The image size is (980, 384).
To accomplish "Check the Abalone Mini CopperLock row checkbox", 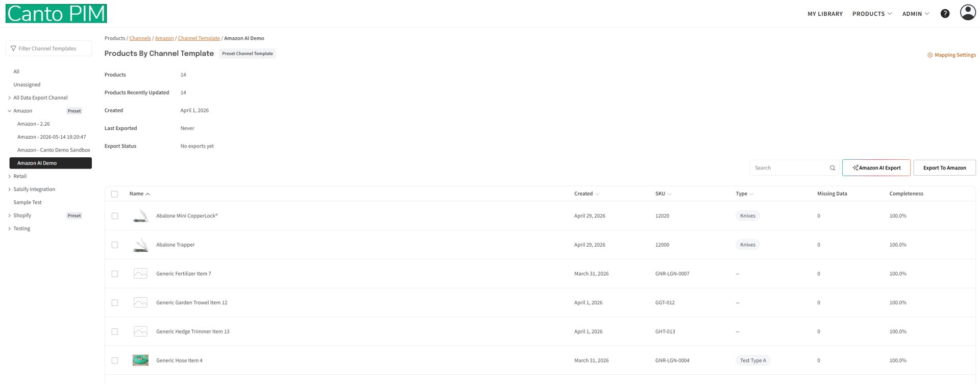I will click(x=115, y=216).
